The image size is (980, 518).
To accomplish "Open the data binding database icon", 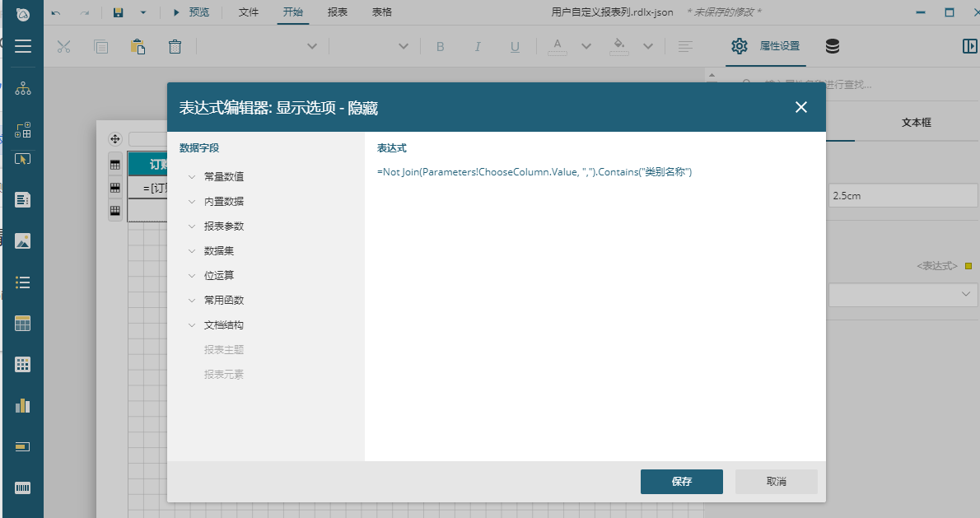I will pos(832,46).
